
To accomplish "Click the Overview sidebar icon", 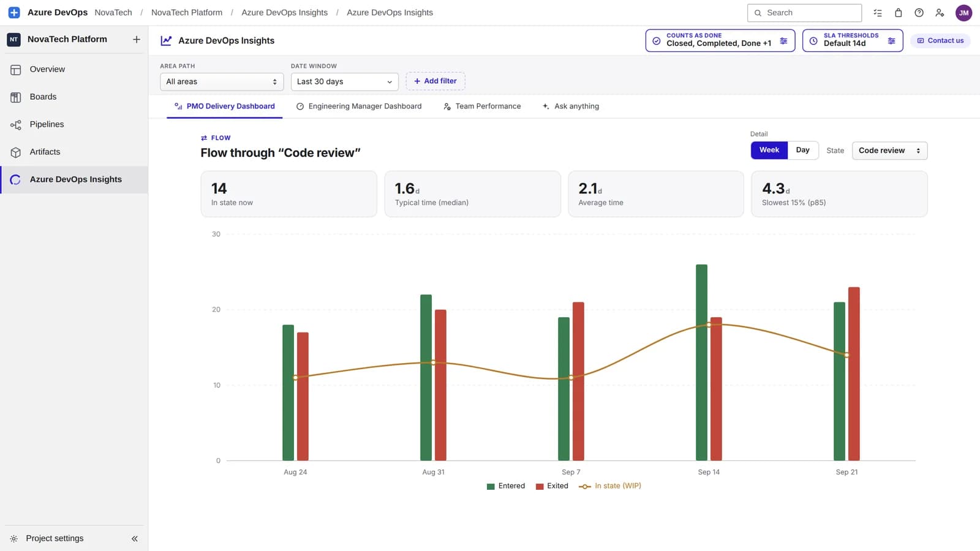I will tap(16, 70).
